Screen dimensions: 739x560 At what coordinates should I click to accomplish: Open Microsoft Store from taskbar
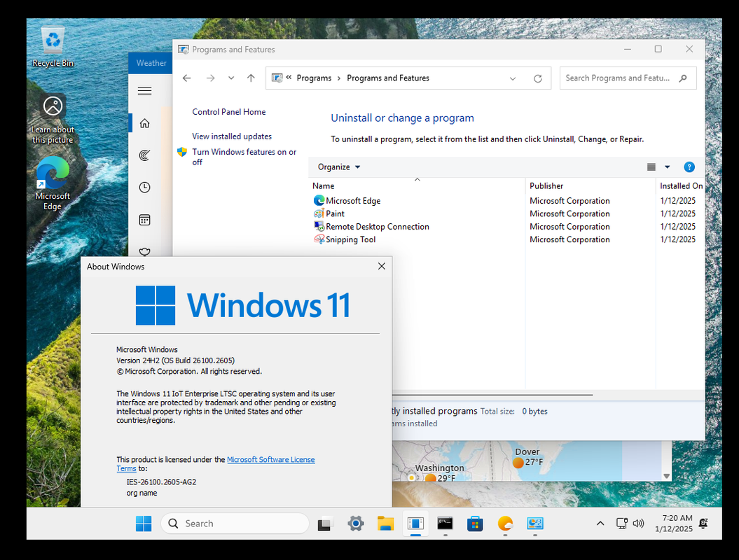[475, 524]
